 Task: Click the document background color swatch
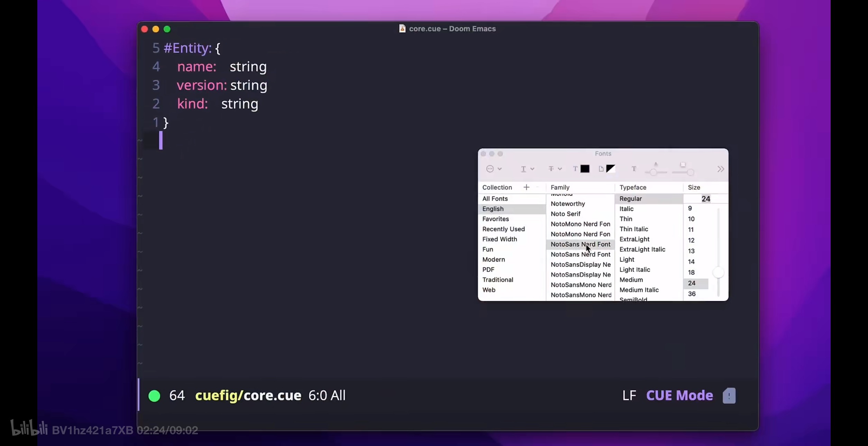(x=611, y=169)
